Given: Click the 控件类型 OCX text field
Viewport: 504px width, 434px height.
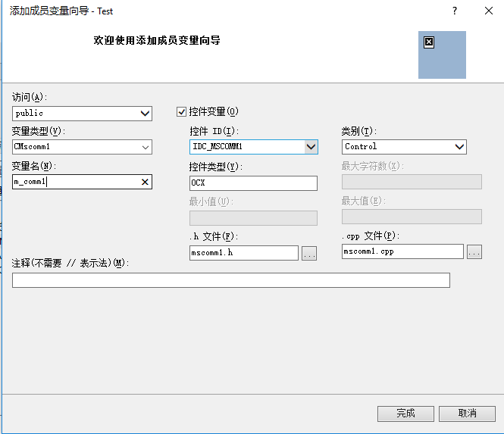Looking at the screenshot, I should coord(253,183).
